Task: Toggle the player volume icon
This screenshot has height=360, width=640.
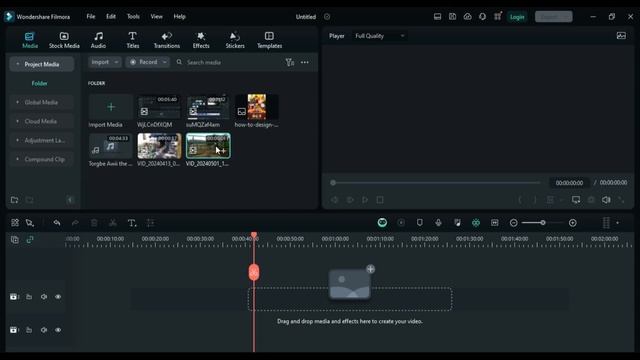Action: [606, 200]
